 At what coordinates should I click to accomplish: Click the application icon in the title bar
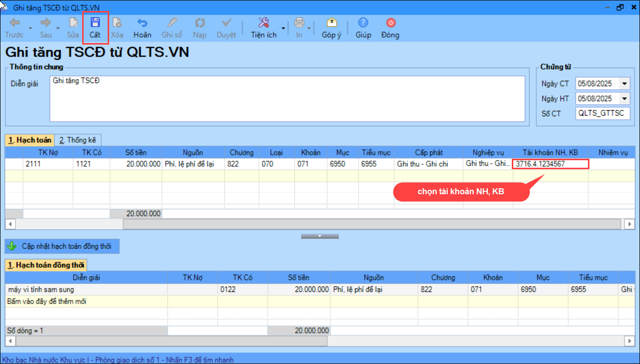tap(6, 8)
